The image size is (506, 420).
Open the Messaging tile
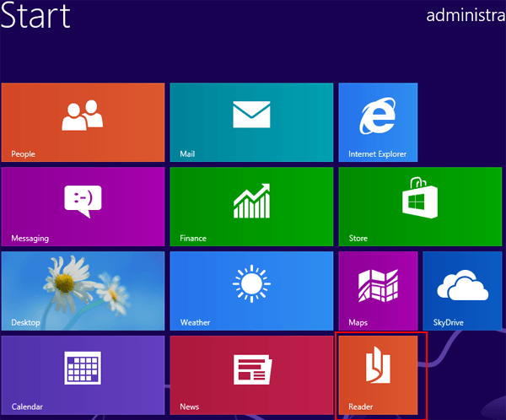pos(83,207)
